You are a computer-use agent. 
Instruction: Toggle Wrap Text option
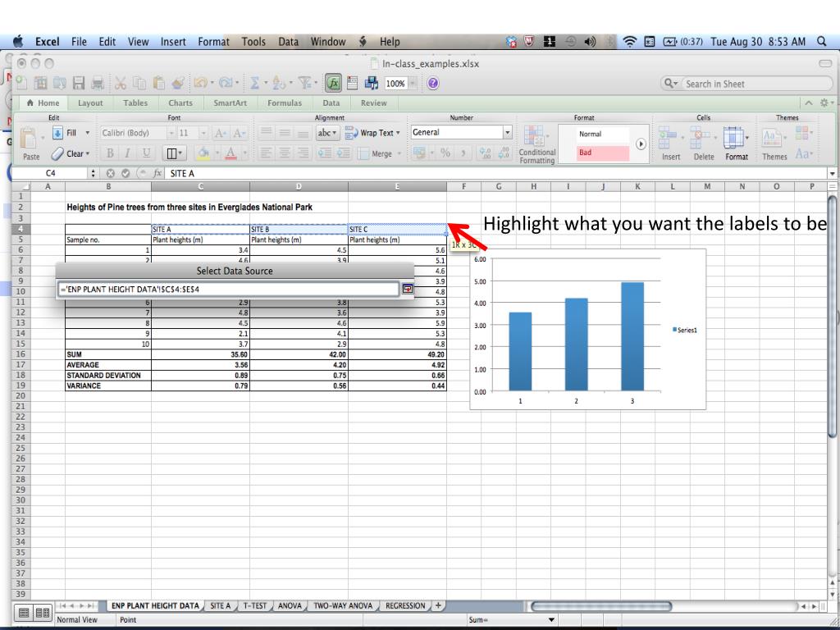(x=372, y=133)
